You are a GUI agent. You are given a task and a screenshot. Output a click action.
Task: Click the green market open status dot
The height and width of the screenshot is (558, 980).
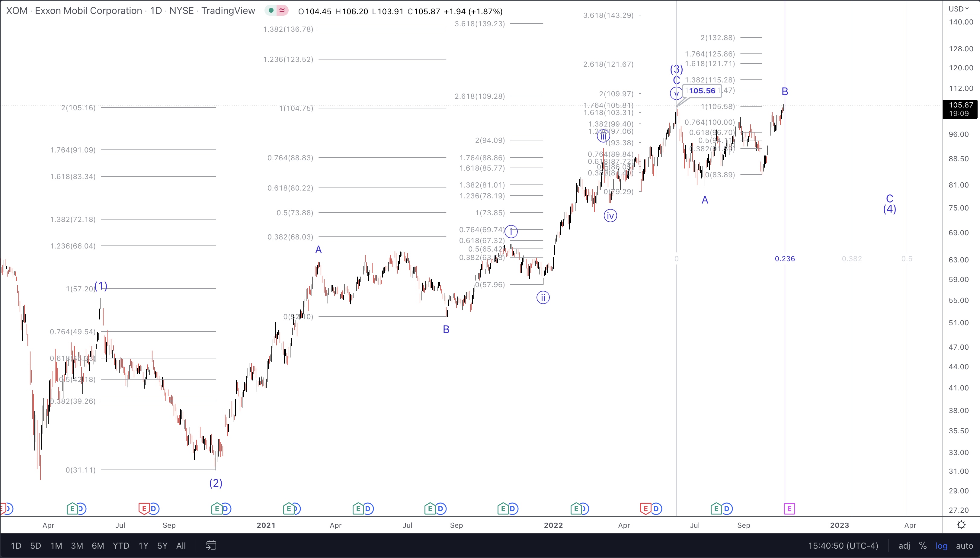271,10
